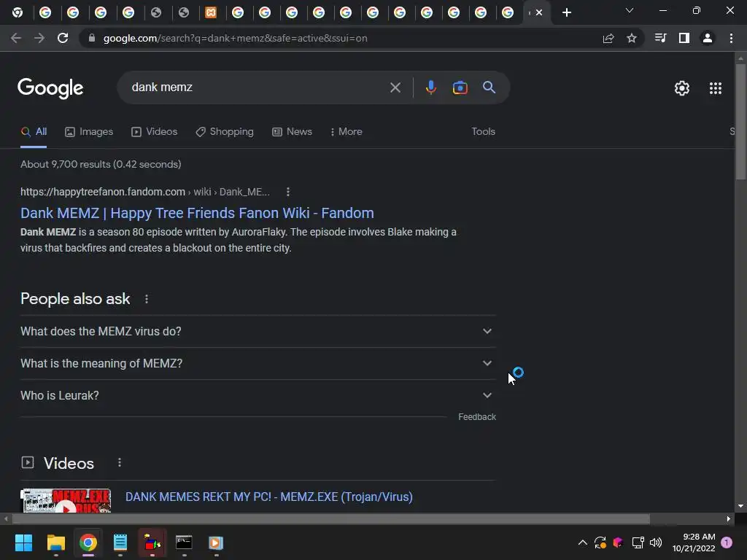Open Notepad from the taskbar
The width and height of the screenshot is (747, 560).
(x=120, y=542)
